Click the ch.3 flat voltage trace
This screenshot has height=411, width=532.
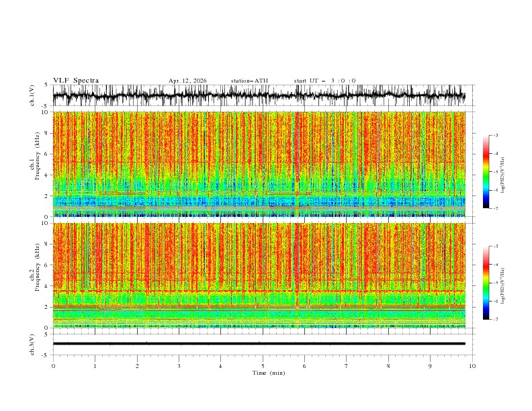pyautogui.click(x=259, y=344)
